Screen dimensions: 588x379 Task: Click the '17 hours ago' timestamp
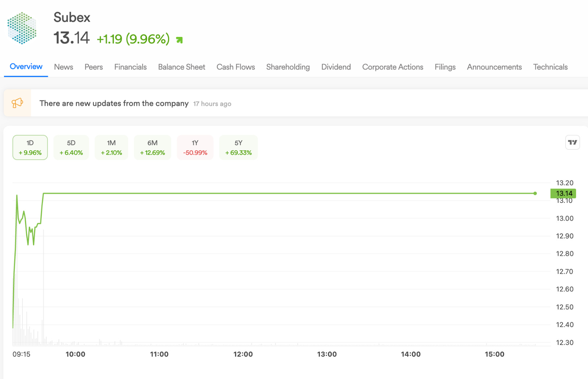pos(212,104)
